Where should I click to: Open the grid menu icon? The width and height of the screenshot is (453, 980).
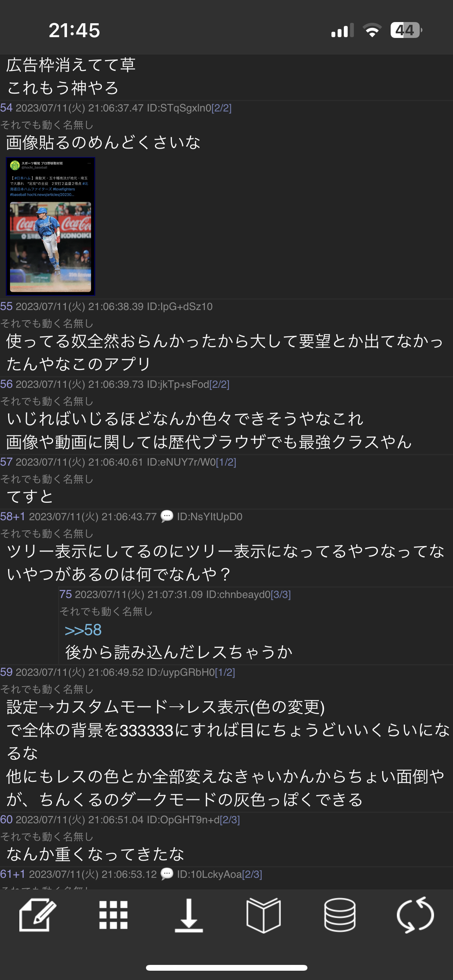point(113,915)
